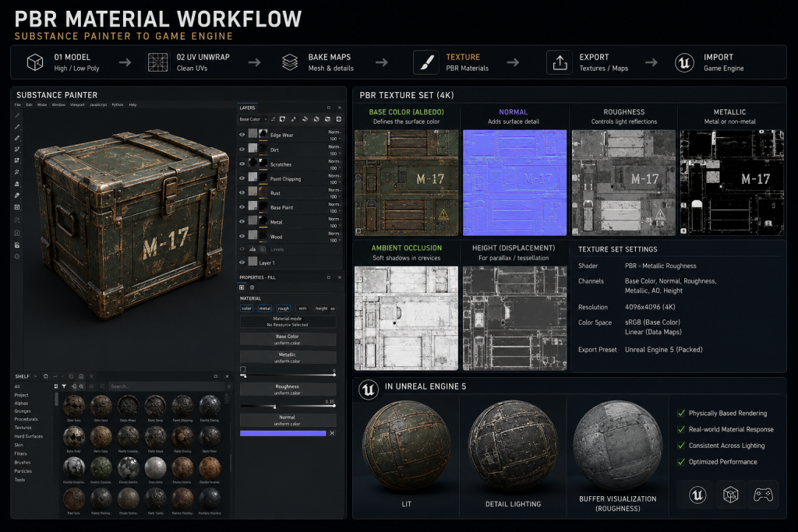Select the Buffer Visualization roughness sphere

617,445
